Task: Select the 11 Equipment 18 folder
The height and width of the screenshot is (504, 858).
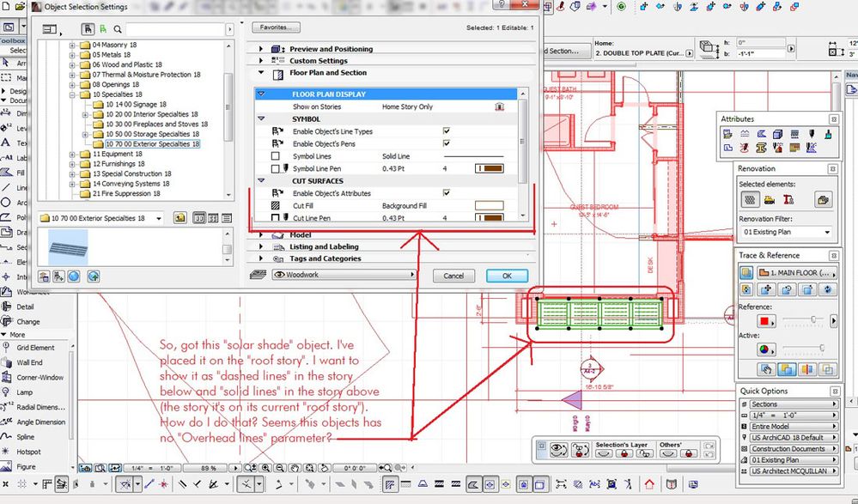Action: [119, 154]
